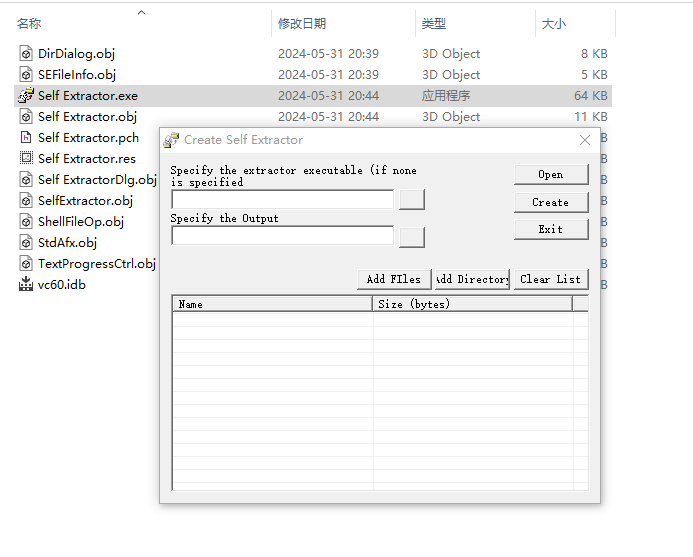Click the Self Extractor.pch file icon
The image size is (693, 557).
tap(26, 137)
